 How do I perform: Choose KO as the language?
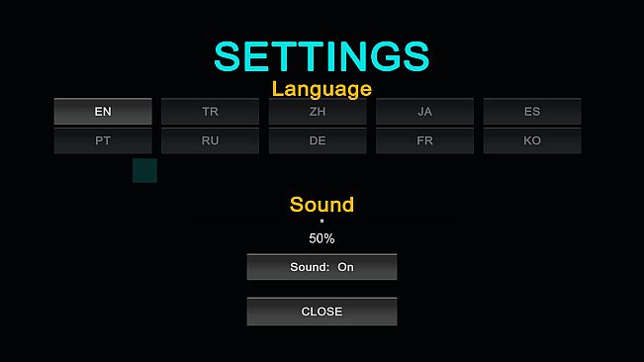pos(532,140)
